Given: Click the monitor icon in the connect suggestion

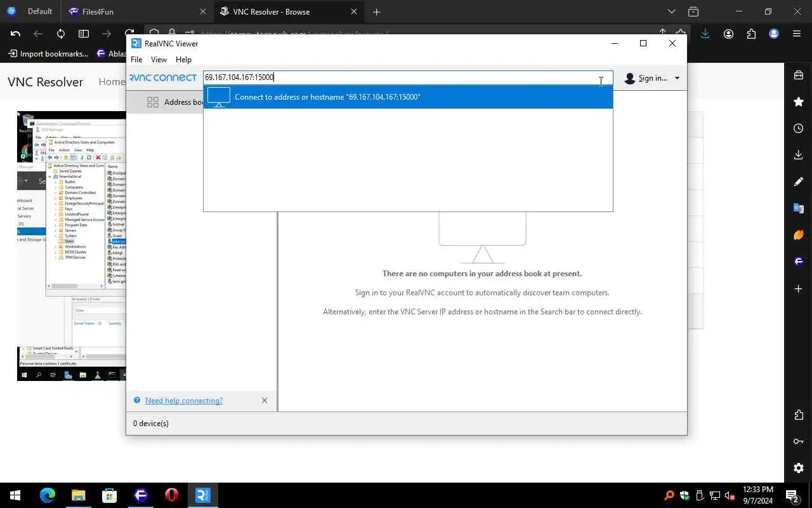Looking at the screenshot, I should point(219,97).
